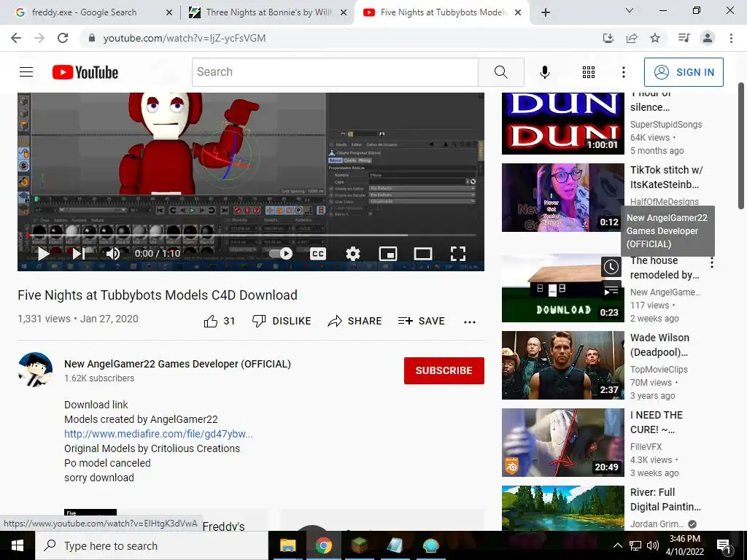Open the Windows Start menu
This screenshot has width=747, height=560.
[x=18, y=545]
